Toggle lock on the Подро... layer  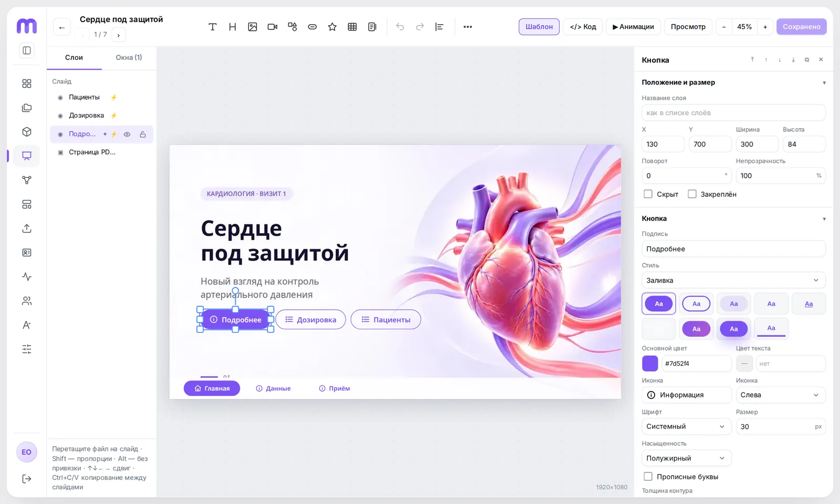click(x=143, y=134)
